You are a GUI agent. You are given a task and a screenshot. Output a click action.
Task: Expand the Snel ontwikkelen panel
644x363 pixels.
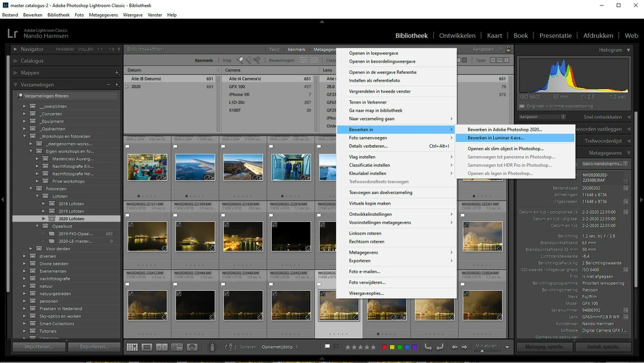(629, 116)
